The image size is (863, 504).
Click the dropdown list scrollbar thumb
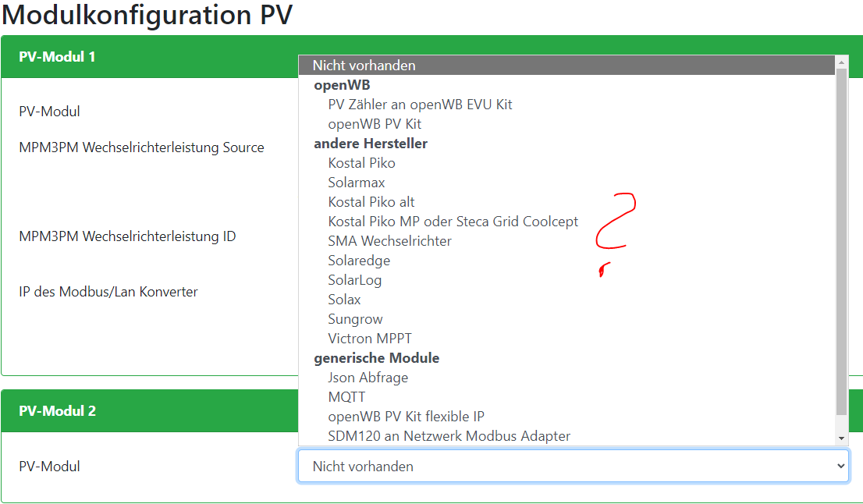click(x=841, y=242)
